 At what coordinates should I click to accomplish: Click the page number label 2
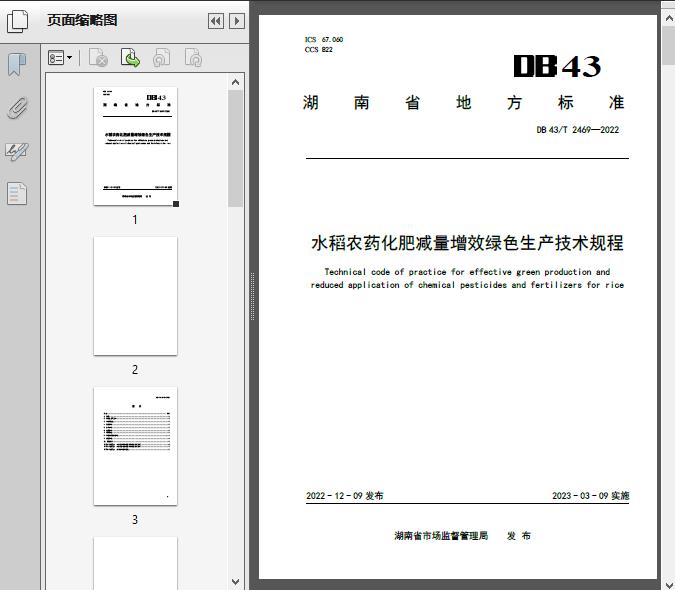[x=135, y=369]
